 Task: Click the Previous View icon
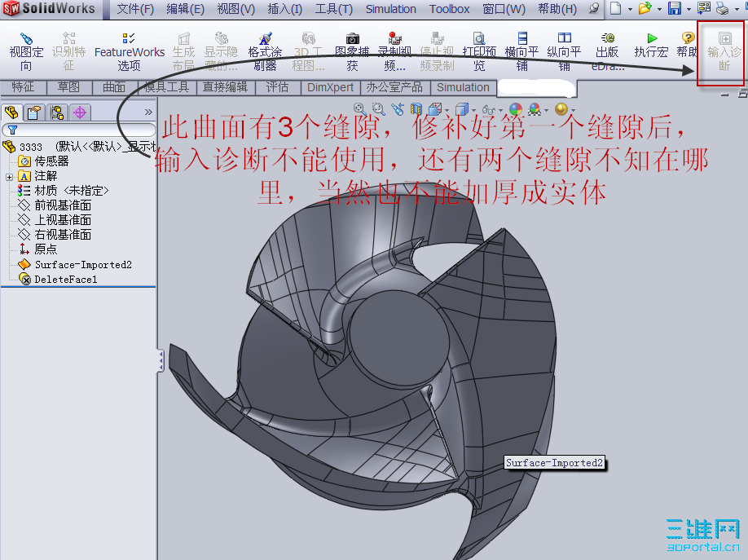(398, 109)
